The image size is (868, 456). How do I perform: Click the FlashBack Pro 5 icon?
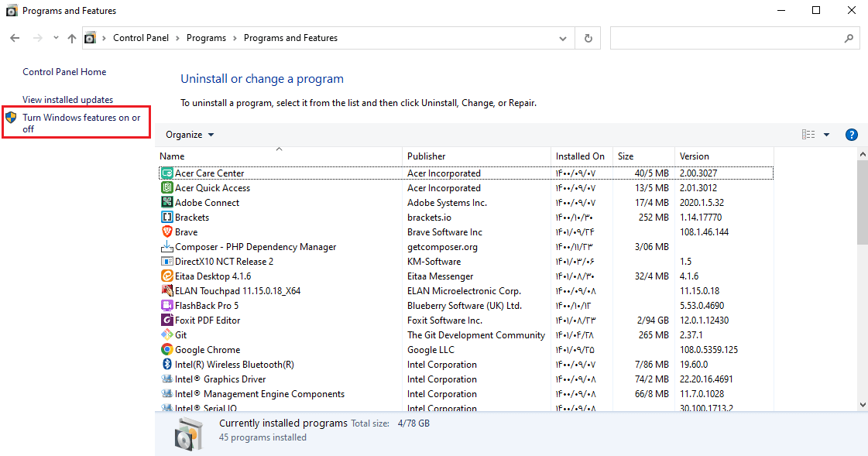166,305
